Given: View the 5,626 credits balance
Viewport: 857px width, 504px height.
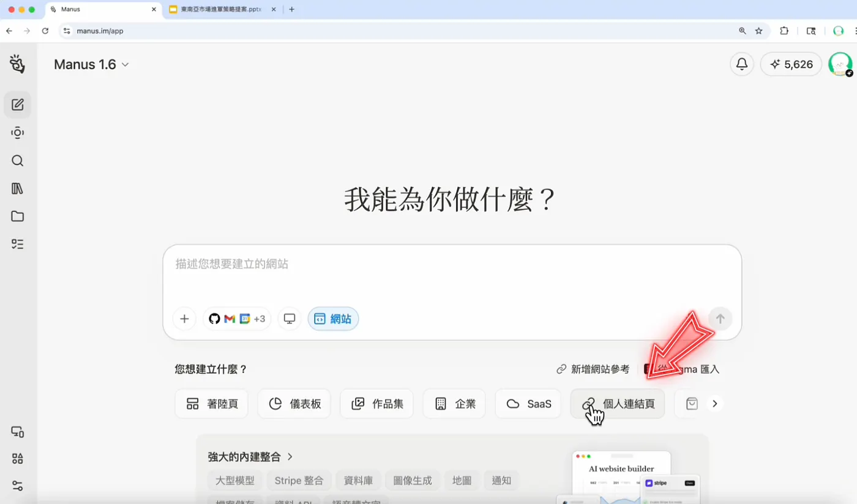Looking at the screenshot, I should point(791,64).
